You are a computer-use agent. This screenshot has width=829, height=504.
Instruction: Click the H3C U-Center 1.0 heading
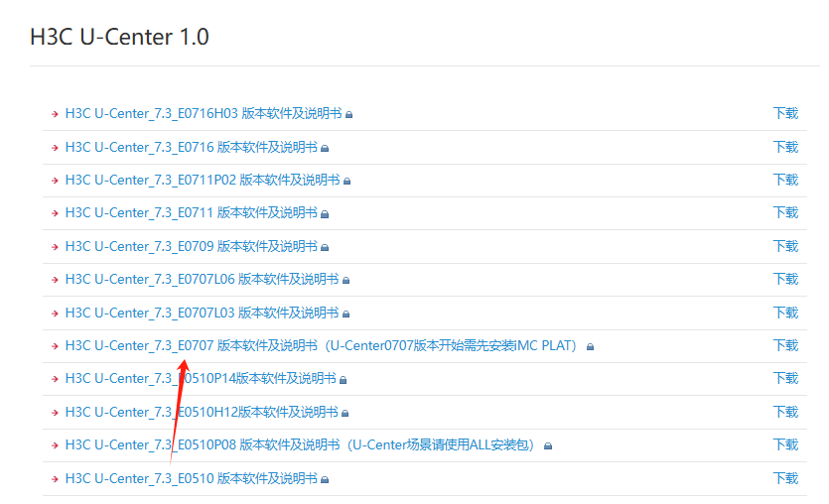[x=119, y=37]
